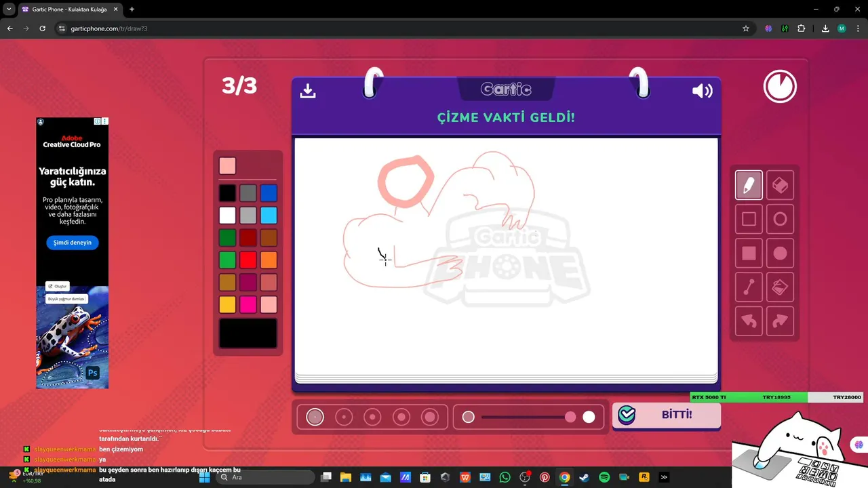Click Şimdi deneyin in Adobe ad

[73, 243]
